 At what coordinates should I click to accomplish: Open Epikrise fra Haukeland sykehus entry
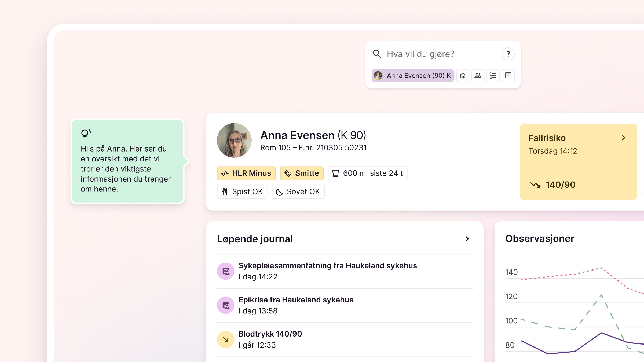click(345, 305)
